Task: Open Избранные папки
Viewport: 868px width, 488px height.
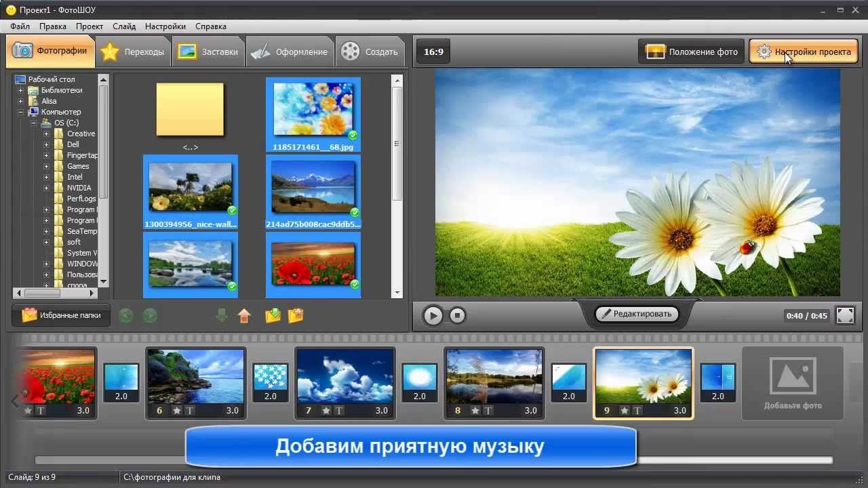Action: 61,315
